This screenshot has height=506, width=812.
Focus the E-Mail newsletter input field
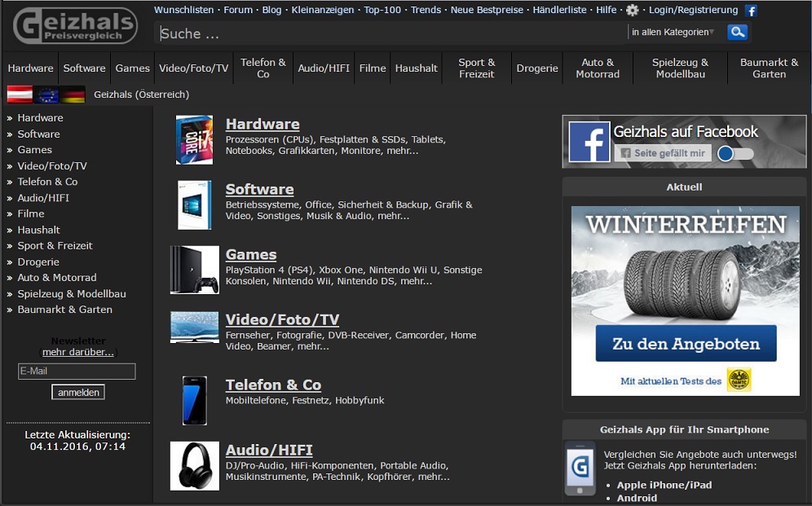[77, 372]
